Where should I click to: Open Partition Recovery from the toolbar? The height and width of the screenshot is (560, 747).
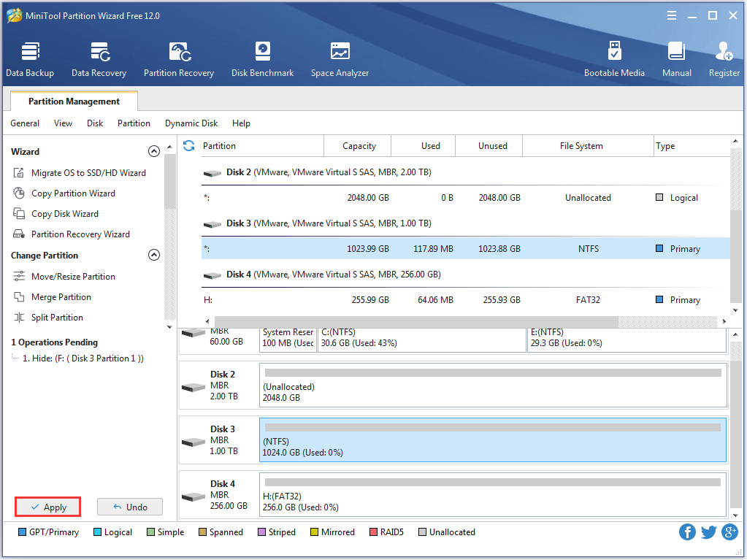pyautogui.click(x=179, y=59)
